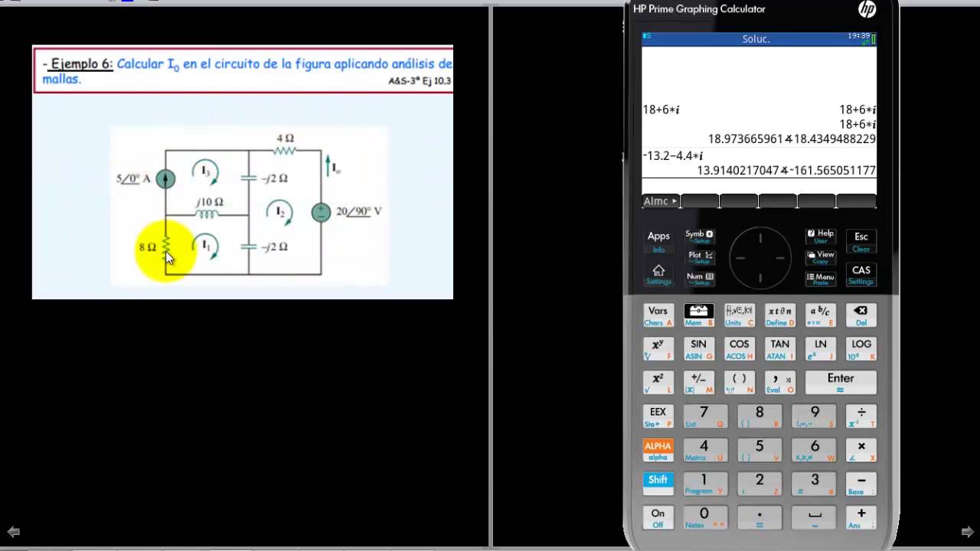980x551 pixels.
Task: Tap the divide key
Action: (861, 416)
